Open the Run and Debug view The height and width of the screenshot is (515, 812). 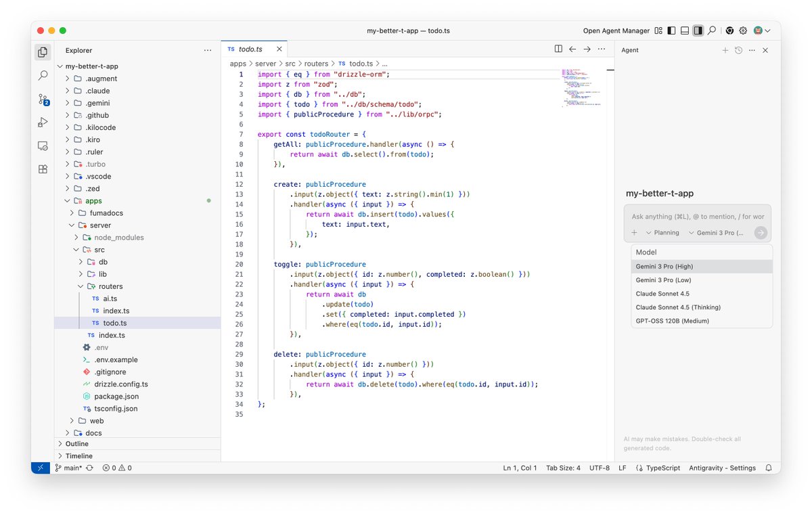coord(43,122)
